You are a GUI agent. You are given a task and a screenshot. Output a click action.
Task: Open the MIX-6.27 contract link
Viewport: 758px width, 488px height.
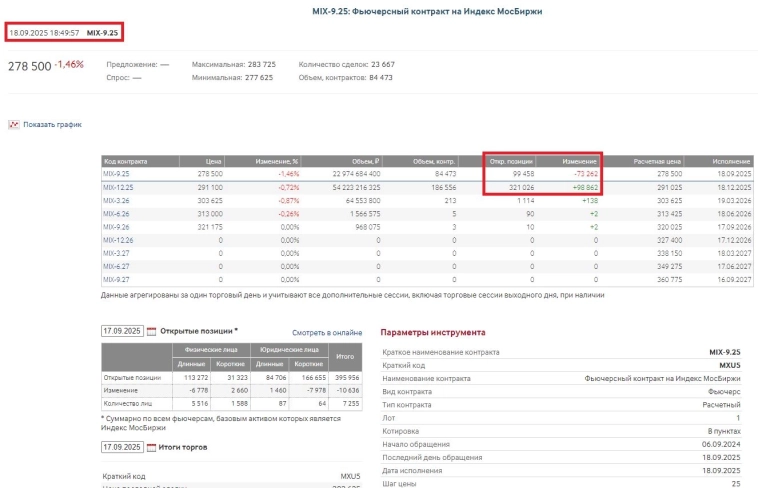click(119, 267)
